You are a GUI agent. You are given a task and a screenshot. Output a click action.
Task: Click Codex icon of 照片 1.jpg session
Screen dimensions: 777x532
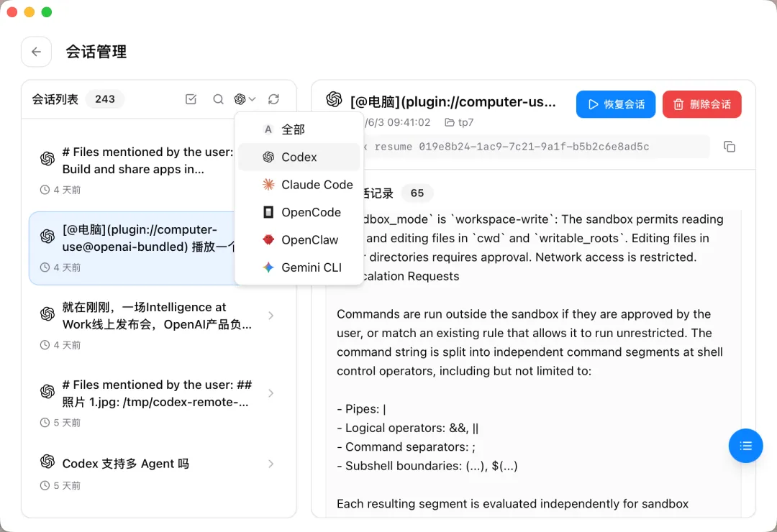(47, 392)
